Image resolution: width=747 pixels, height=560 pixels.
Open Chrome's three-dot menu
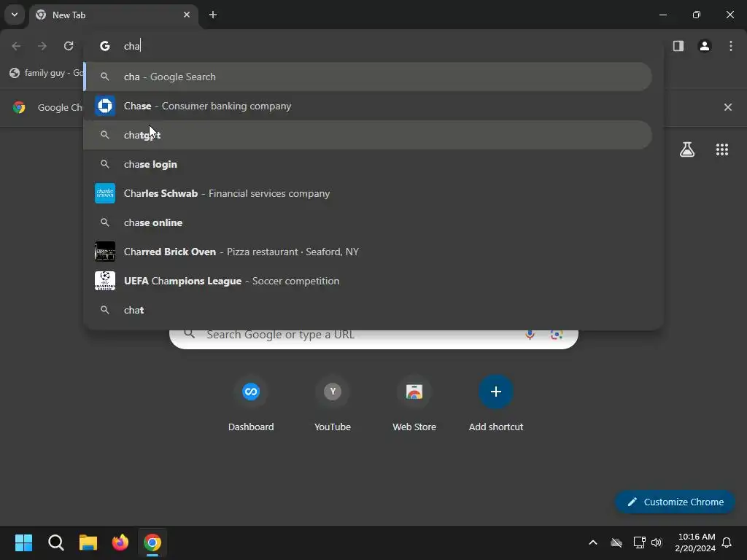click(x=731, y=46)
